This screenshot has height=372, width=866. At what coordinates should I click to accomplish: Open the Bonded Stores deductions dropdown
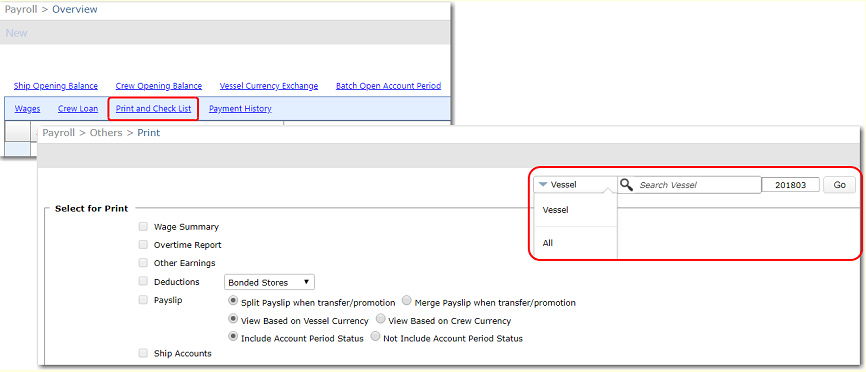click(x=269, y=282)
